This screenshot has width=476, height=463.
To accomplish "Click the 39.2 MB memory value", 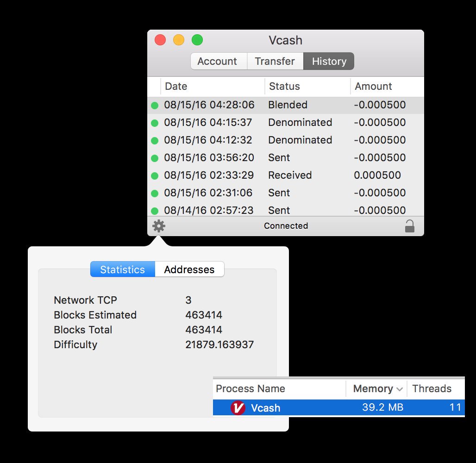I will pyautogui.click(x=382, y=407).
